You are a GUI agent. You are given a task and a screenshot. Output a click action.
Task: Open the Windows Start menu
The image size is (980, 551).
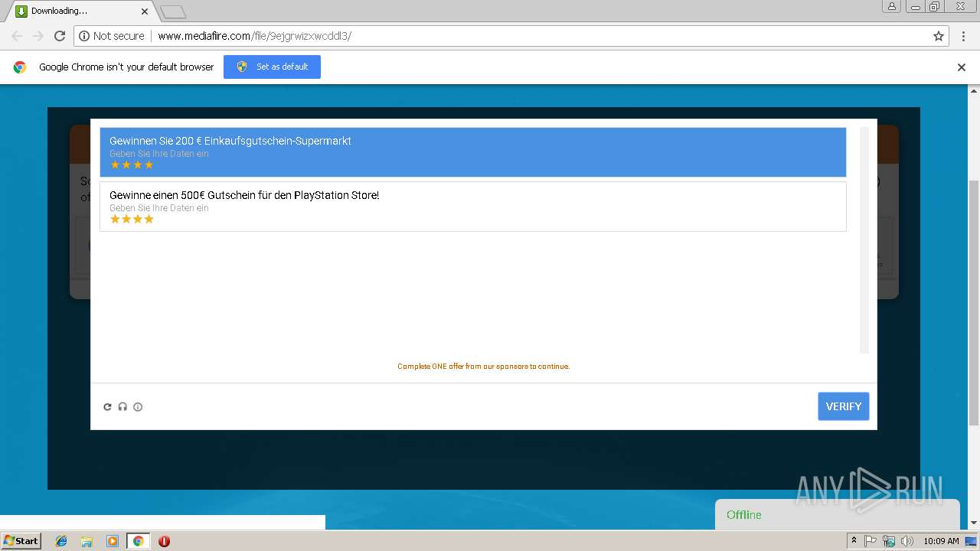coord(21,541)
